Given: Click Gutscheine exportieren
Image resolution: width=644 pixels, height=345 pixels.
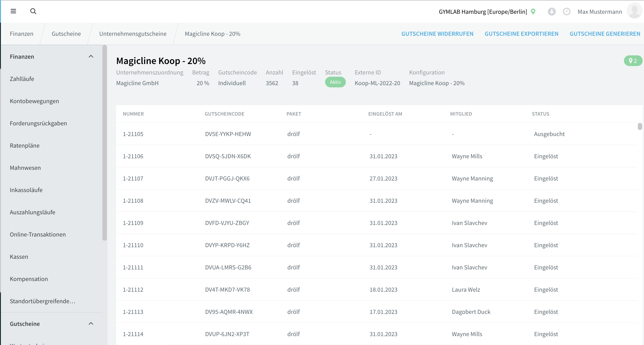Looking at the screenshot, I should (522, 34).
